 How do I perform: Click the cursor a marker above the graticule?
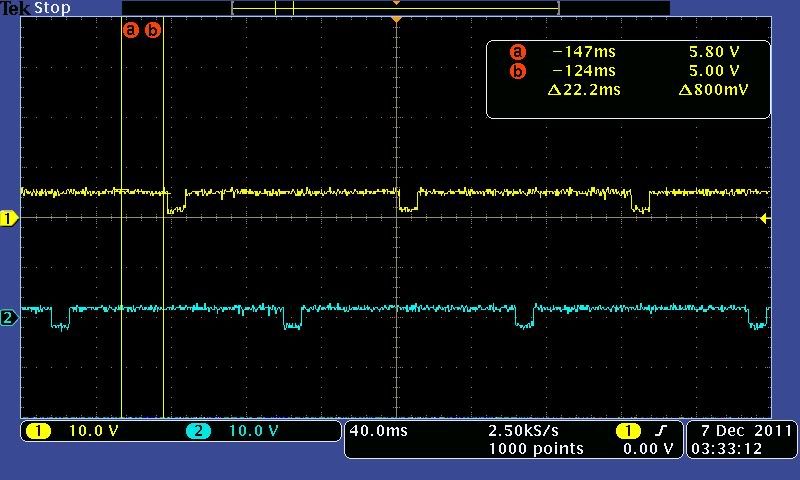pyautogui.click(x=130, y=30)
